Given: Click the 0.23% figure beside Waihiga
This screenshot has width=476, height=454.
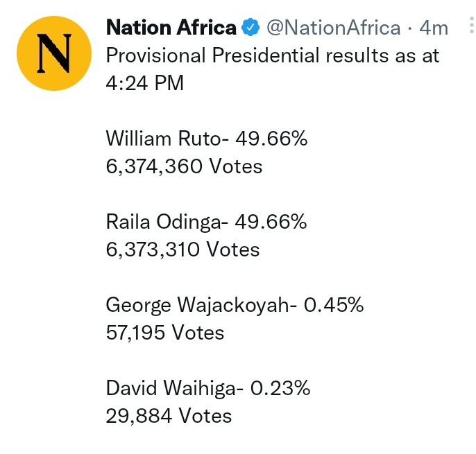Looking at the screenshot, I should pos(280,388).
